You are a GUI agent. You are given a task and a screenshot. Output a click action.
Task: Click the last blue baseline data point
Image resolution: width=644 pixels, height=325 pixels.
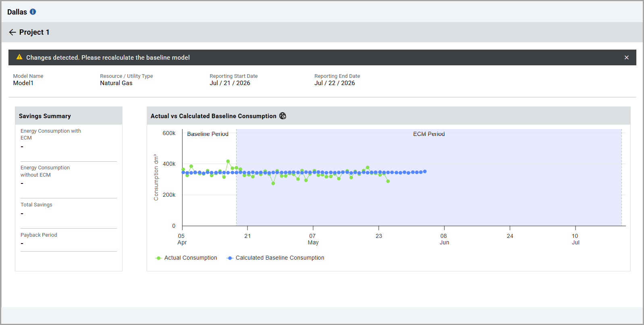pyautogui.click(x=425, y=172)
